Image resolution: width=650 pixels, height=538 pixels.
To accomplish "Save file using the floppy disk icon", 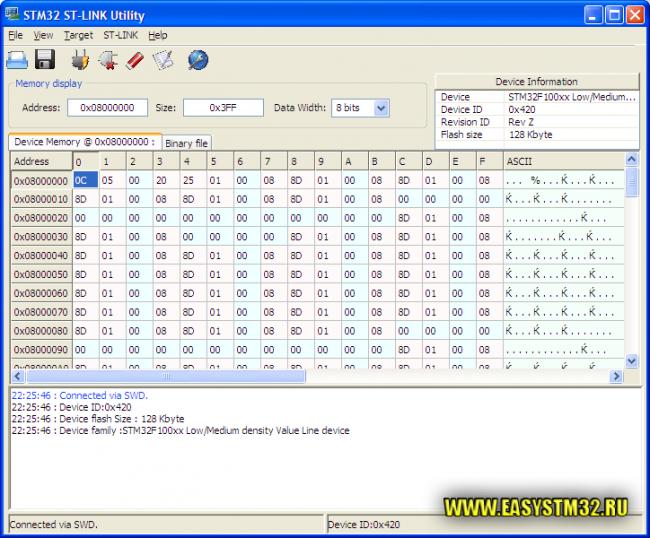I will pos(45,60).
